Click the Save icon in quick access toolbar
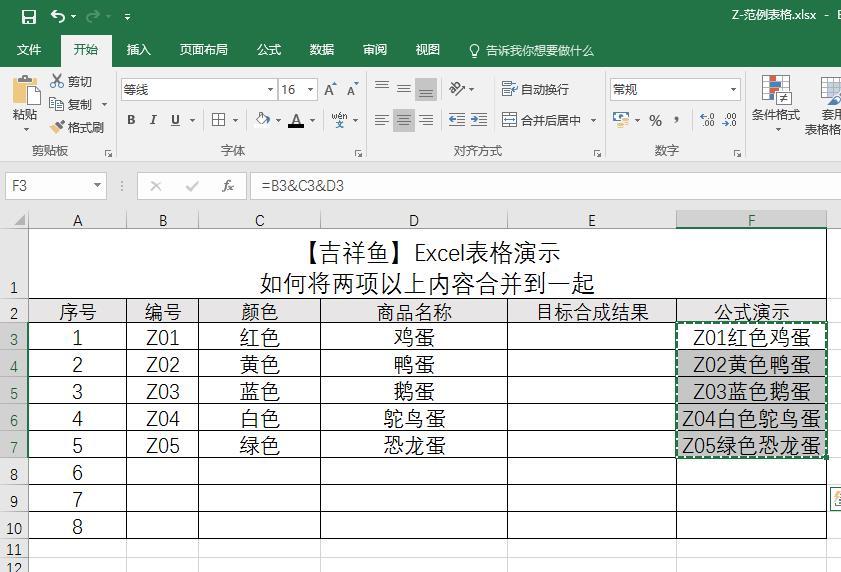Image resolution: width=841 pixels, height=572 pixels. point(28,17)
